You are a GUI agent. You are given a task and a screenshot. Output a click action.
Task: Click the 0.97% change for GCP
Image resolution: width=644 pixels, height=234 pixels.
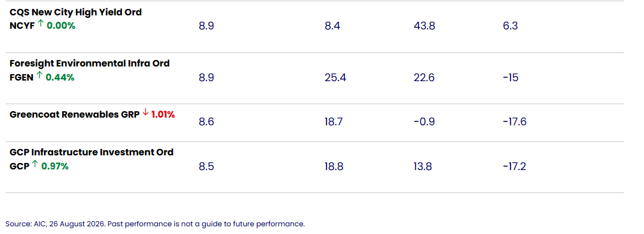pyautogui.click(x=55, y=167)
